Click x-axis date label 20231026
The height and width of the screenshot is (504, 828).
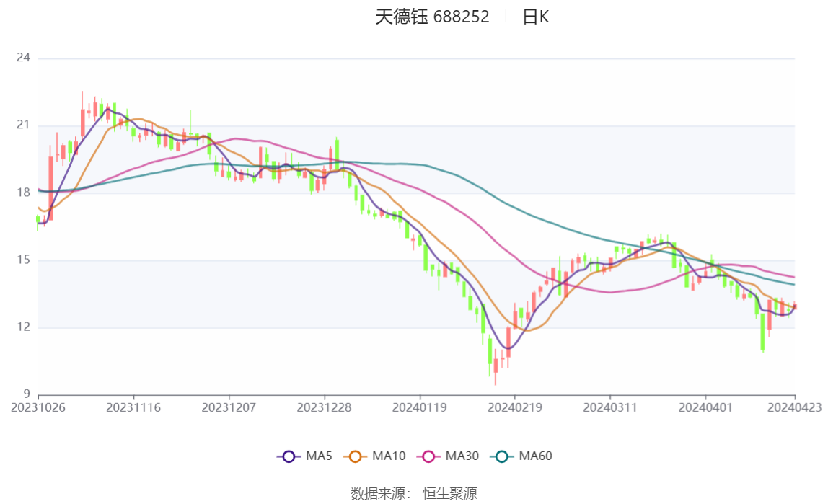click(38, 407)
